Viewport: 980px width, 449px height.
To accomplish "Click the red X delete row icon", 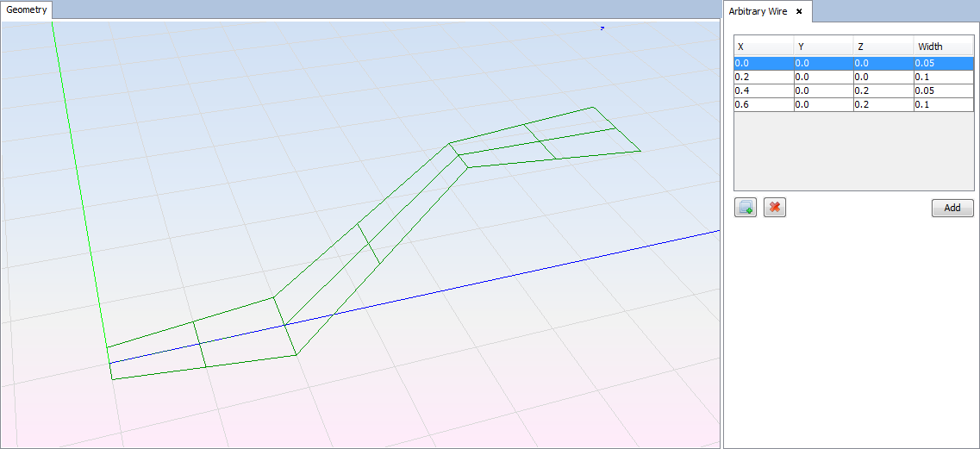I will (775, 208).
